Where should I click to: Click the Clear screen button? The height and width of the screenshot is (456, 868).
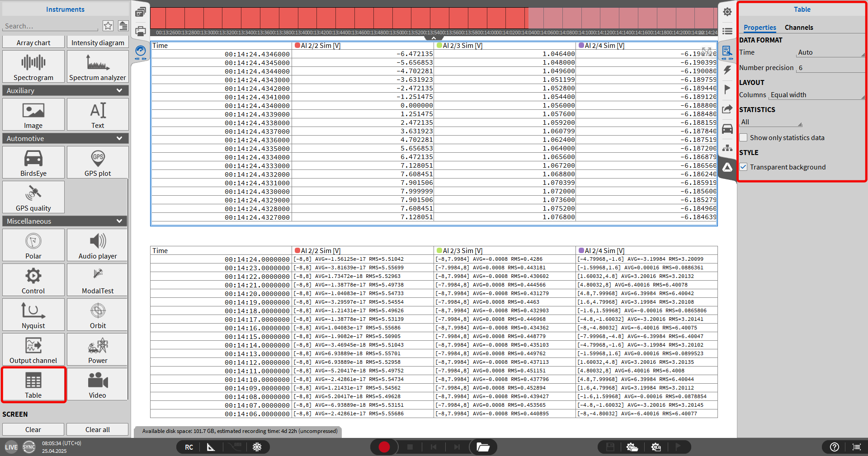[33, 429]
